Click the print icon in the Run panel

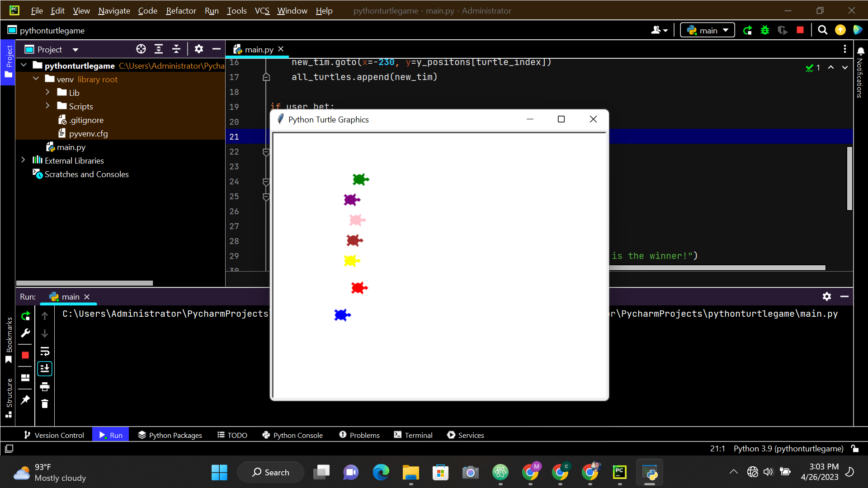(x=44, y=387)
